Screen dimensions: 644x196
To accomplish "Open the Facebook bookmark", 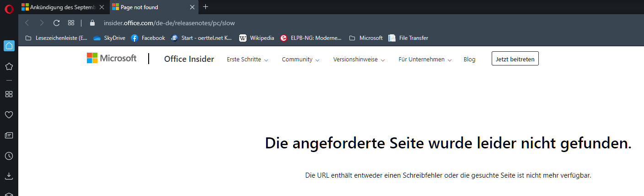I will click(148, 38).
